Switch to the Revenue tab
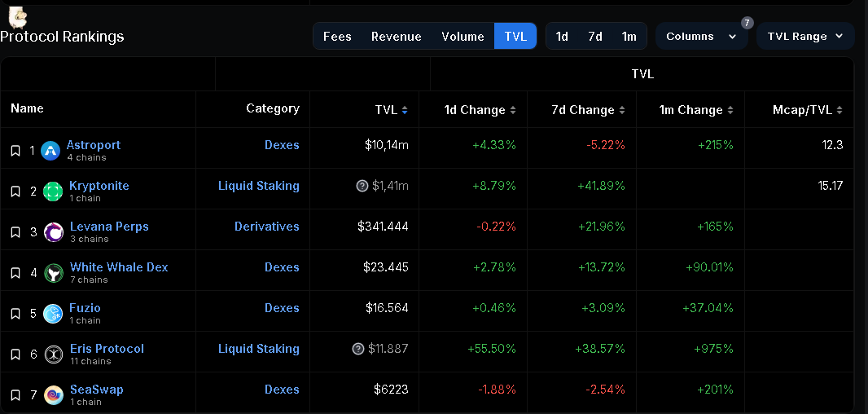Screen dimensions: 868x414 (397, 37)
